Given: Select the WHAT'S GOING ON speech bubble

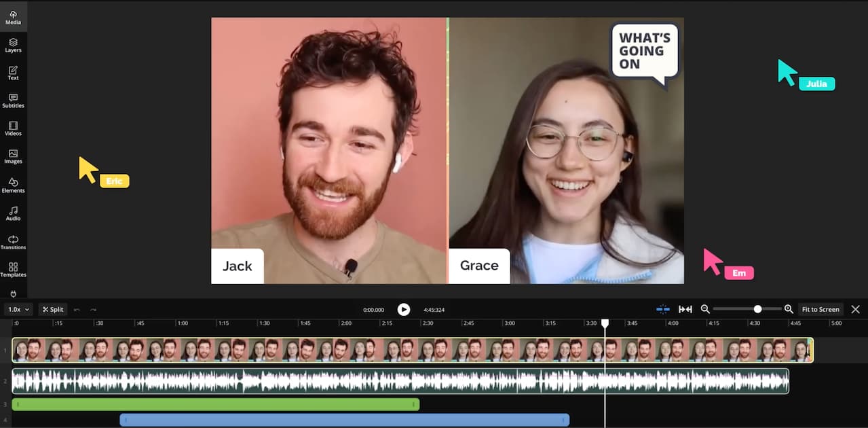Looking at the screenshot, I should pyautogui.click(x=644, y=54).
